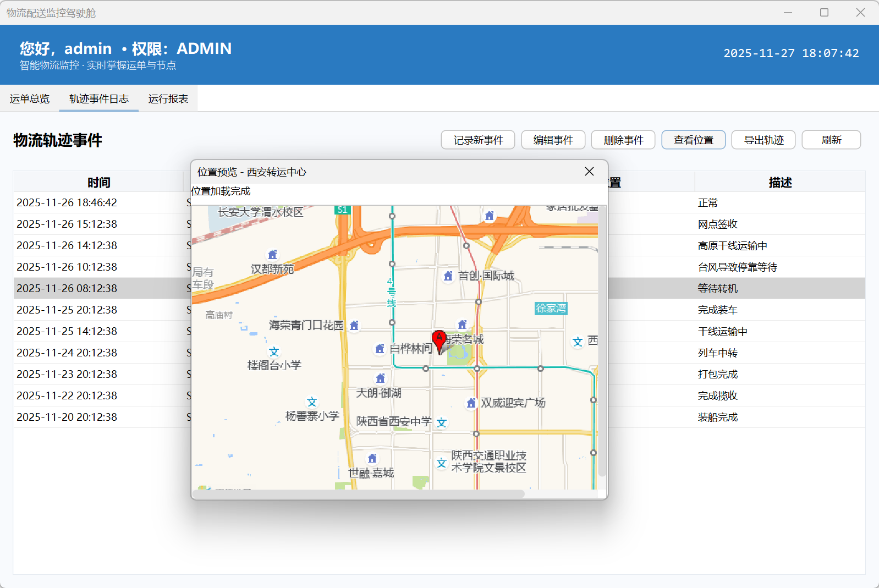The image size is (879, 588).
Task: Click the 查看位置 button
Action: [694, 140]
